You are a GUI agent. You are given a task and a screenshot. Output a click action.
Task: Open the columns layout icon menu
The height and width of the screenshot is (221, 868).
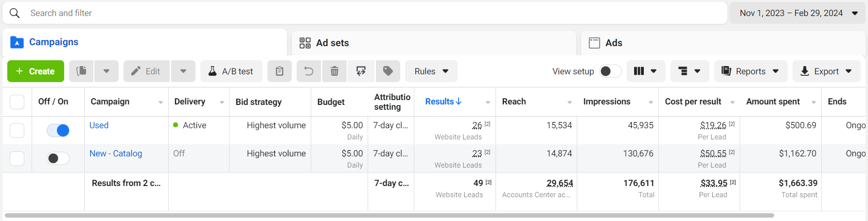click(x=645, y=71)
